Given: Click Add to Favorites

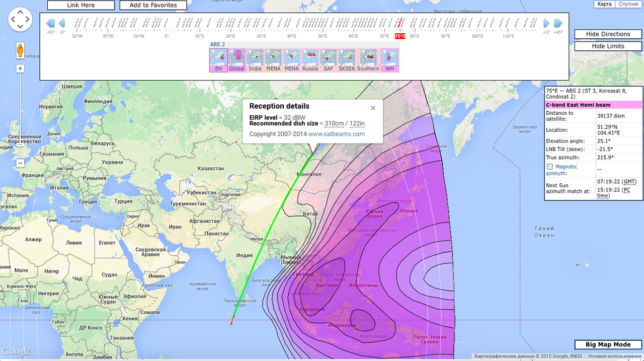Looking at the screenshot, I should click(153, 5).
